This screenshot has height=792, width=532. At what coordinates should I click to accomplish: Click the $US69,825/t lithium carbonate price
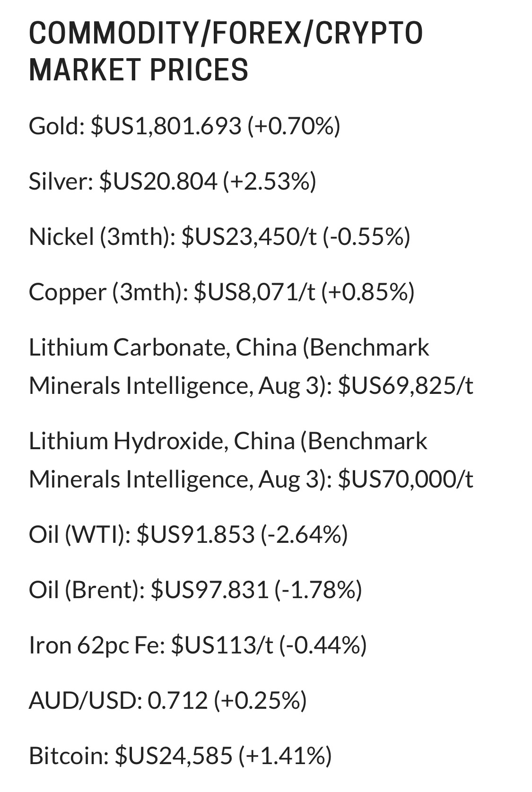point(406,386)
